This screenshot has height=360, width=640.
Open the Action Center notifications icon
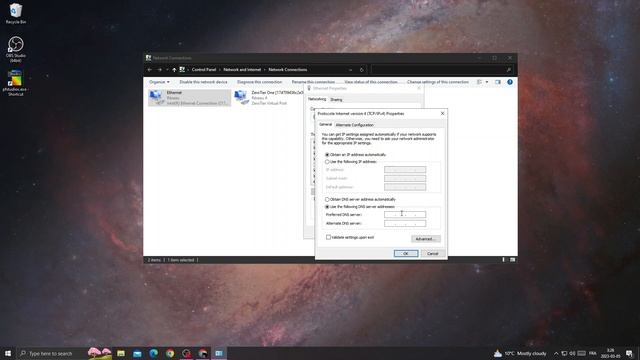(x=629, y=353)
